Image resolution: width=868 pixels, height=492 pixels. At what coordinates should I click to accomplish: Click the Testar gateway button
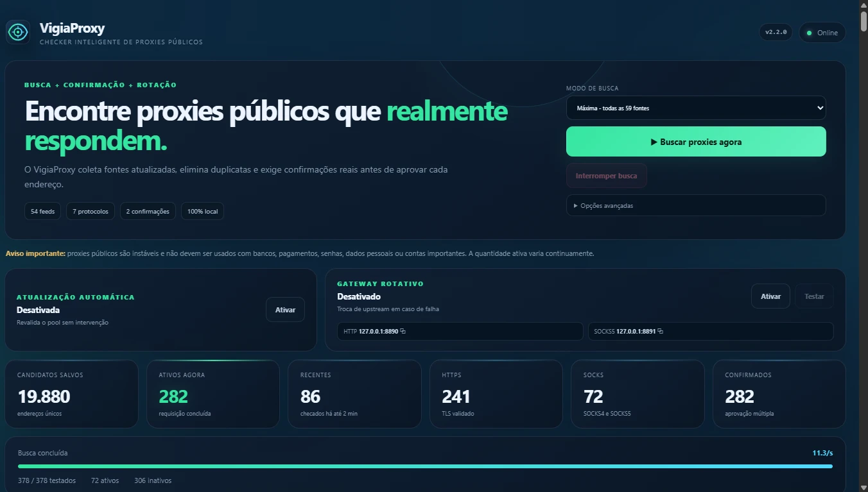(x=814, y=296)
